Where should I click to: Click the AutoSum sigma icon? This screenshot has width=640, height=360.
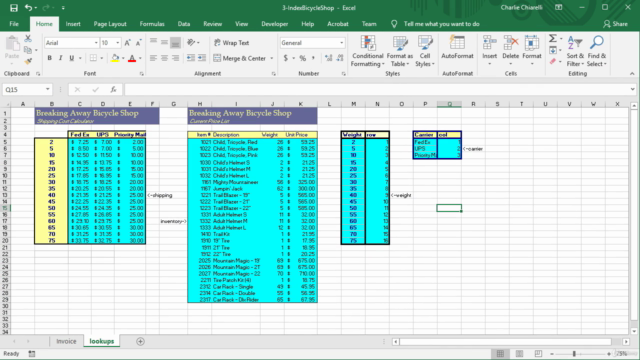553,39
